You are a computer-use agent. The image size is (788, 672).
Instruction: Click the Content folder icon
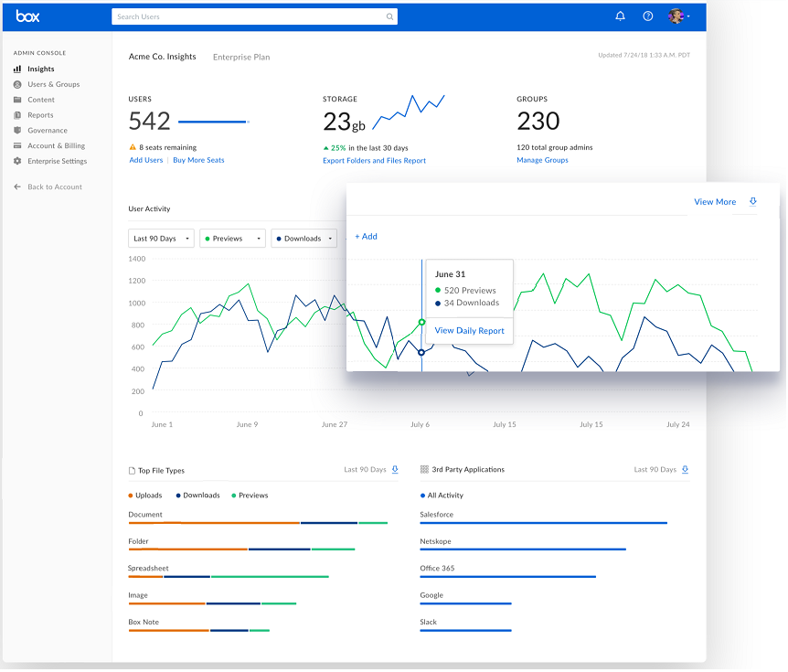[x=17, y=100]
